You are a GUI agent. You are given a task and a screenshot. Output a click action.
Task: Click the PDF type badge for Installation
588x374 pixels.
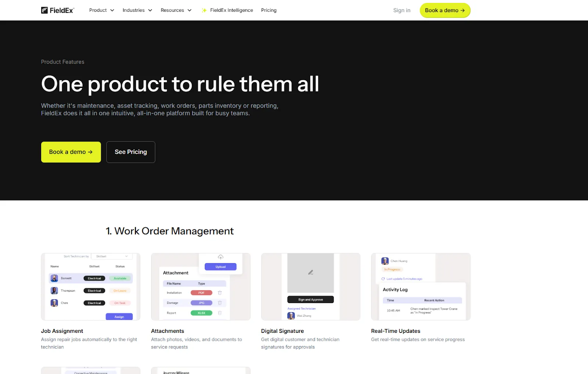pos(201,293)
